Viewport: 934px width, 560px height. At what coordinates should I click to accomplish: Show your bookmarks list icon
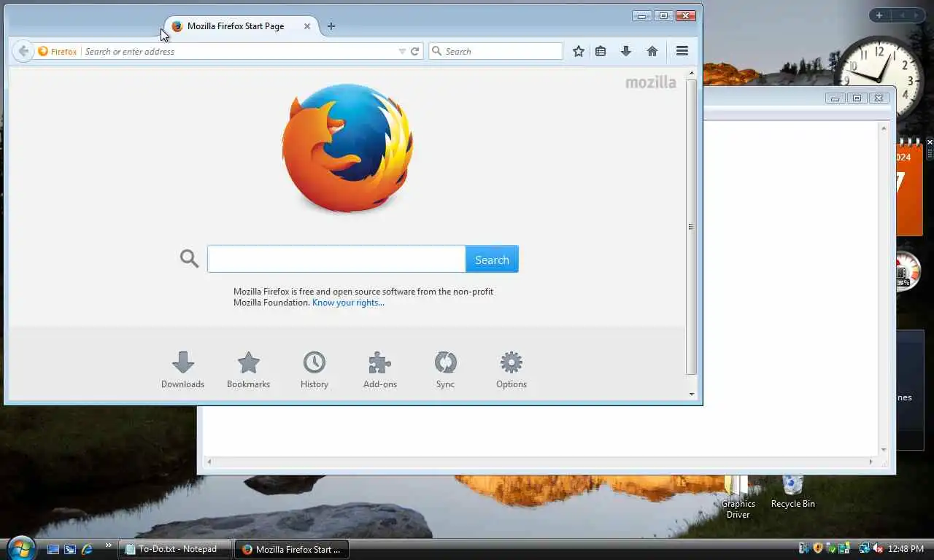pyautogui.click(x=601, y=51)
